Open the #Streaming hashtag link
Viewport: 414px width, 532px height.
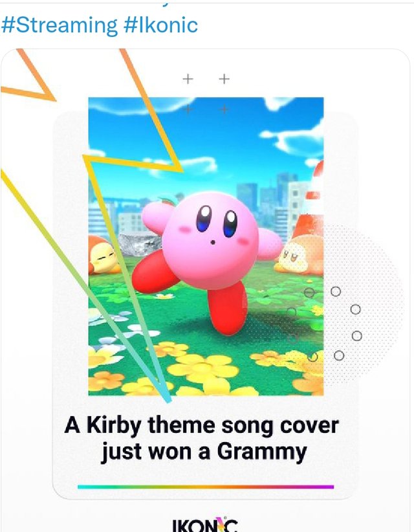pyautogui.click(x=60, y=25)
